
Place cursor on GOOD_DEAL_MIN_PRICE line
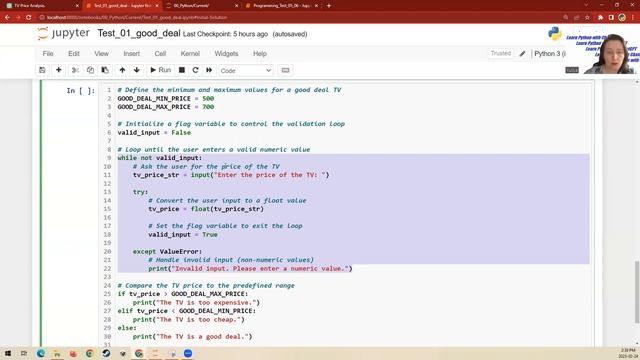tap(166, 98)
